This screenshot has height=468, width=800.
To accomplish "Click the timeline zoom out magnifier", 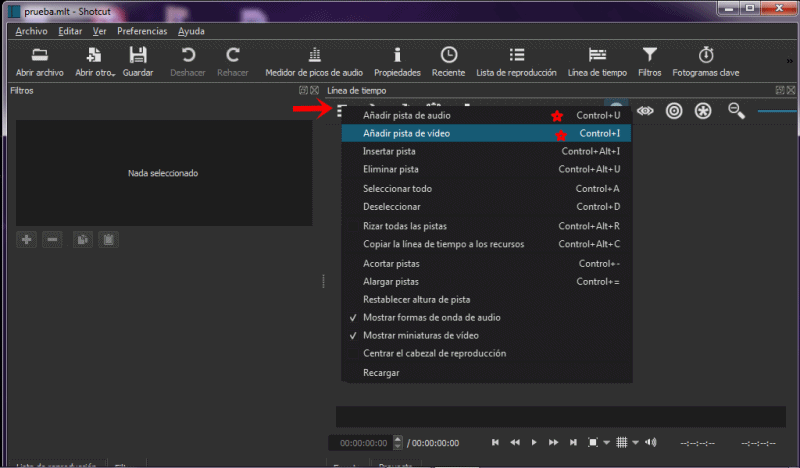I will [x=736, y=111].
